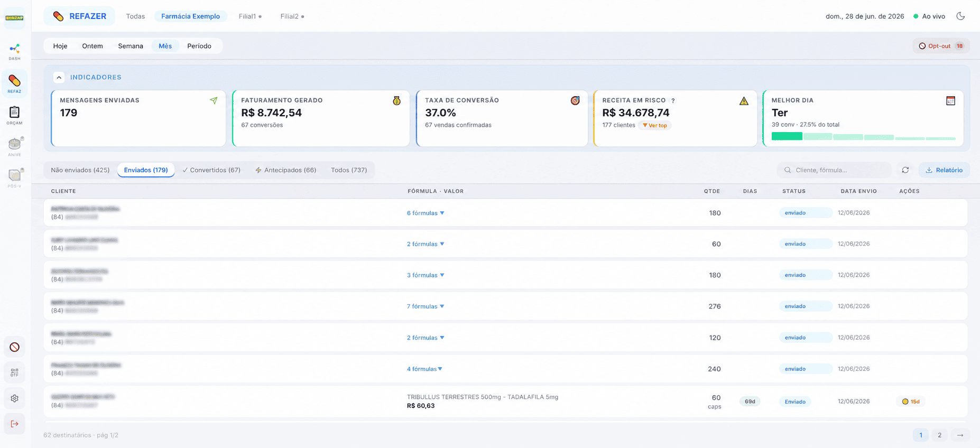This screenshot has width=980, height=448.
Task: Download the Relatório report
Action: pos(944,170)
